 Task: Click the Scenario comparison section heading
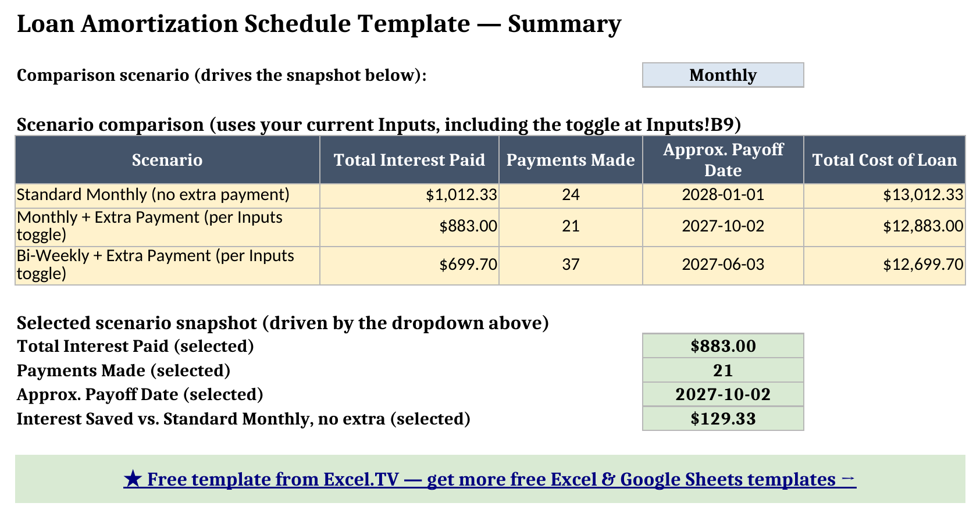click(379, 125)
